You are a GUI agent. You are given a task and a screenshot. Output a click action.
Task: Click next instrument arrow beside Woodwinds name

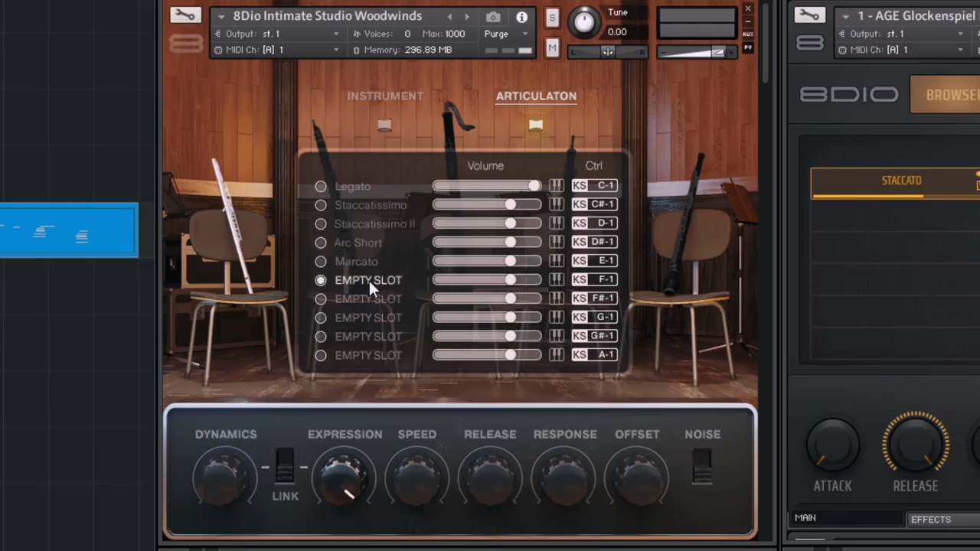tap(467, 17)
